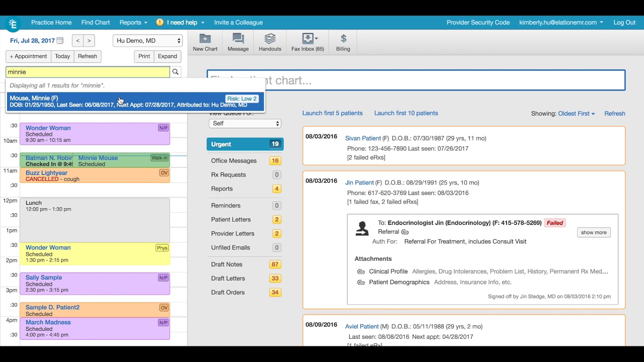Select Invite a Colleague
Screen dimensions: 644x362
coord(238,23)
